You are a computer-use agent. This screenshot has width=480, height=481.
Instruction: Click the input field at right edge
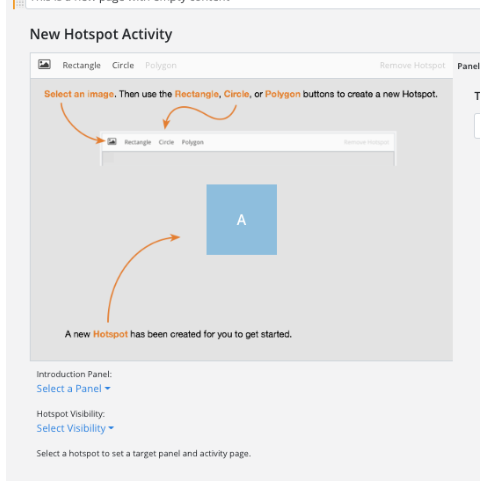pyautogui.click(x=477, y=126)
